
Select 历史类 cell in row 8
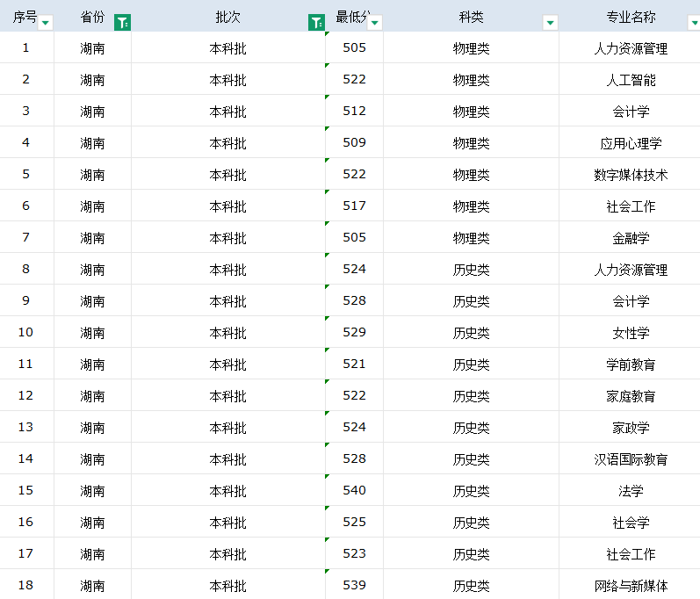(x=471, y=269)
